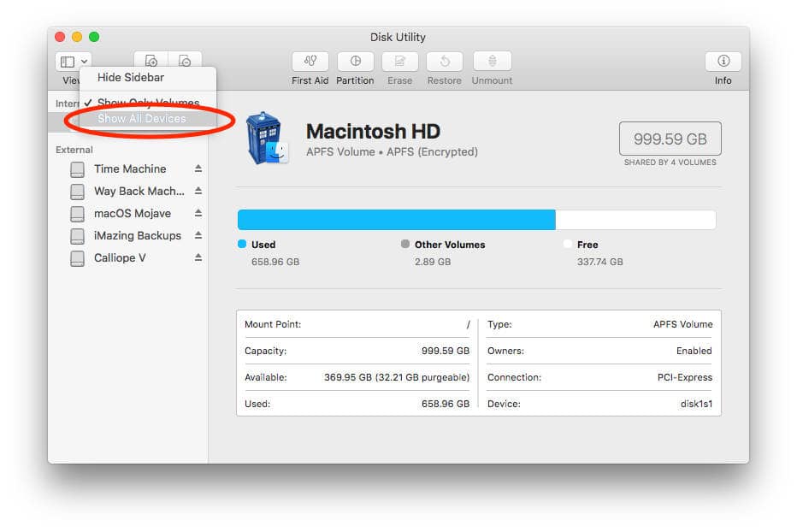Click the 2.89 GB other volumes value

[x=433, y=262]
